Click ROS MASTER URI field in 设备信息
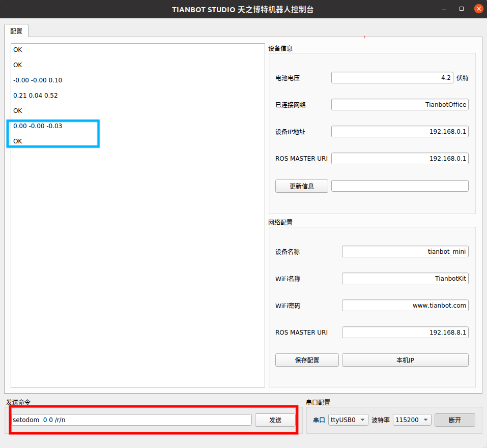Image resolution: width=487 pixels, height=448 pixels. [x=399, y=159]
